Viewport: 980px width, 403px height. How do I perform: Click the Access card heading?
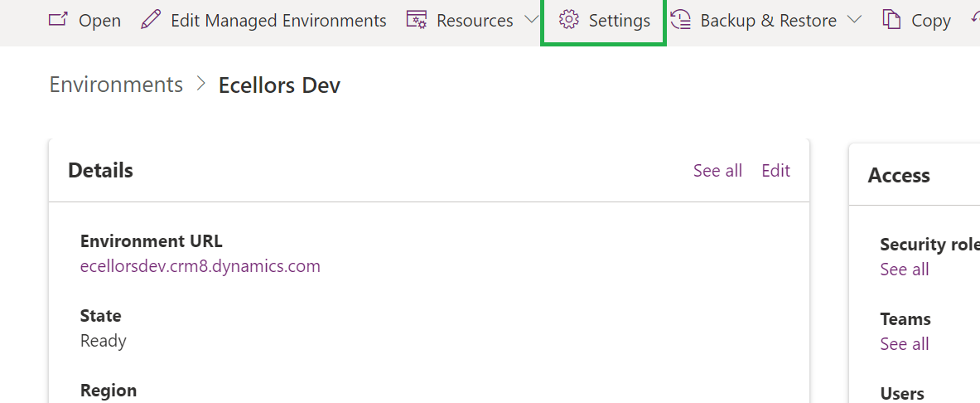[899, 175]
